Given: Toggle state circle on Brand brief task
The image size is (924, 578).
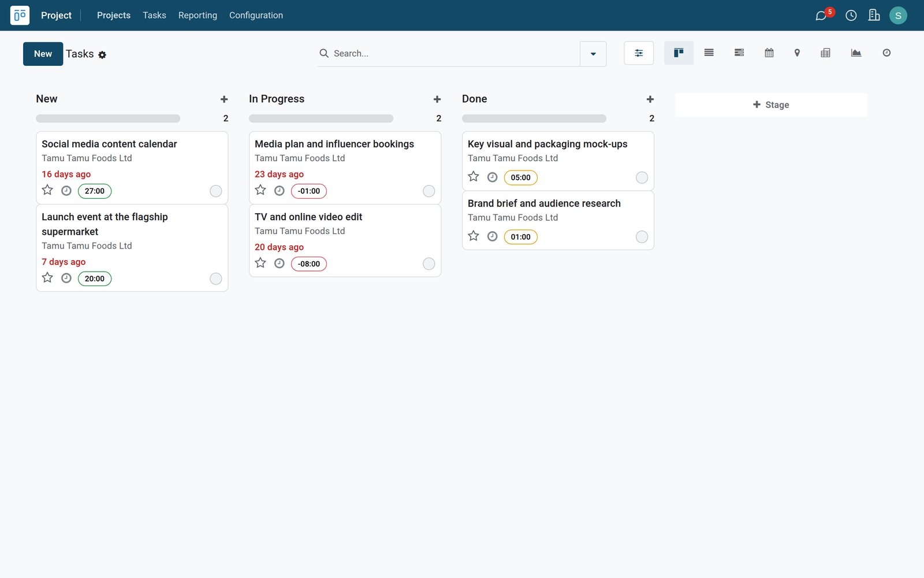Looking at the screenshot, I should pyautogui.click(x=642, y=237).
